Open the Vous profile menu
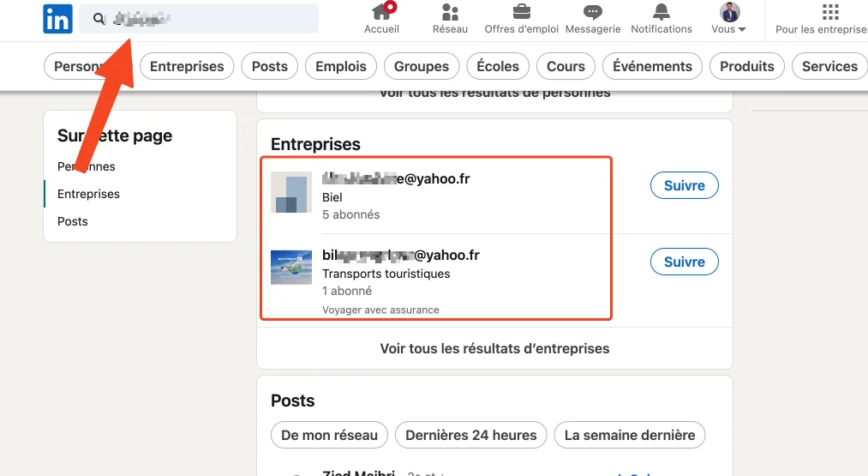The width and height of the screenshot is (868, 476). point(728,19)
